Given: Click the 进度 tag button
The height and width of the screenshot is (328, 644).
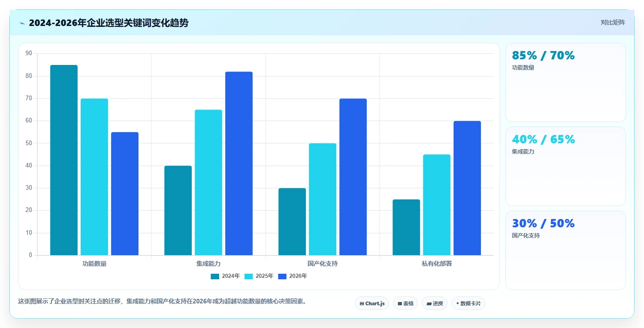Looking at the screenshot, I should coord(435,303).
